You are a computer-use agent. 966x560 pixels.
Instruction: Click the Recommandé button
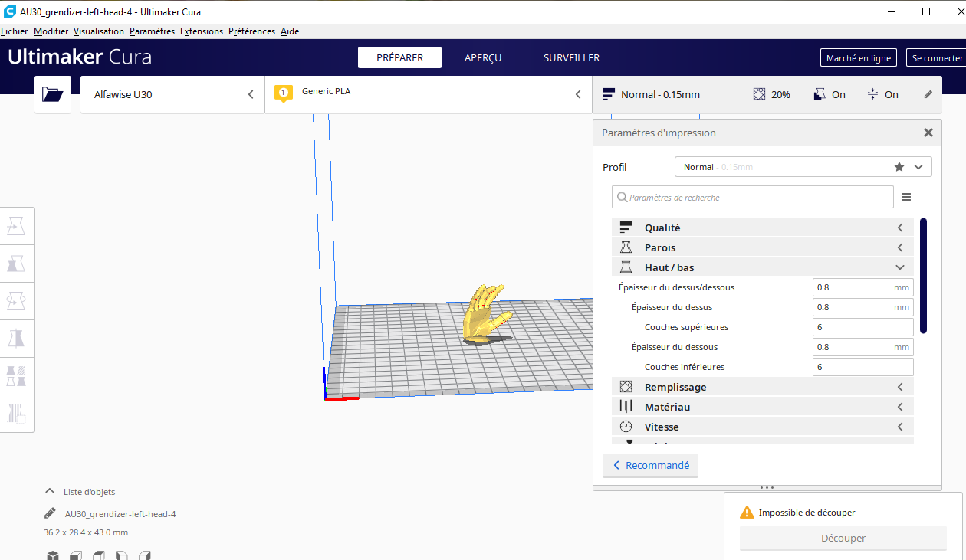pos(650,465)
